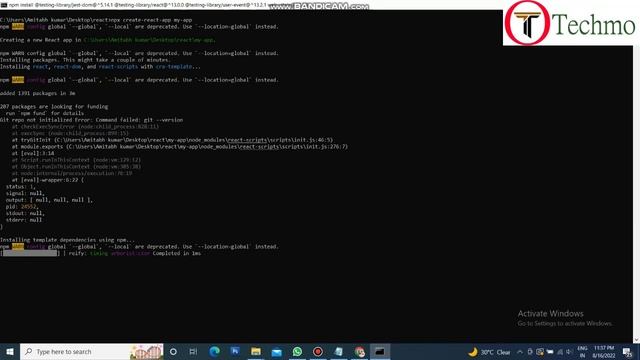
Task: Open the weather widget showing 30°C Clear
Action: [489, 352]
